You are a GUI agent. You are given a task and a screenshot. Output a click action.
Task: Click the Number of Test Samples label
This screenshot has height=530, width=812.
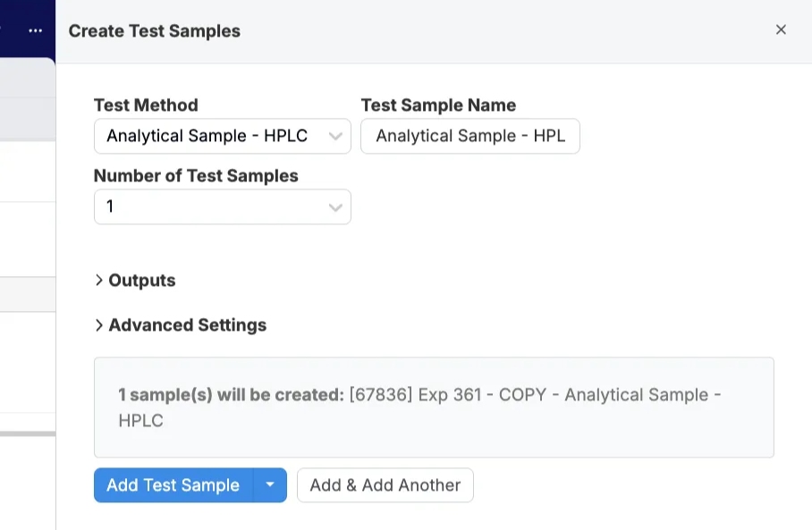click(196, 176)
